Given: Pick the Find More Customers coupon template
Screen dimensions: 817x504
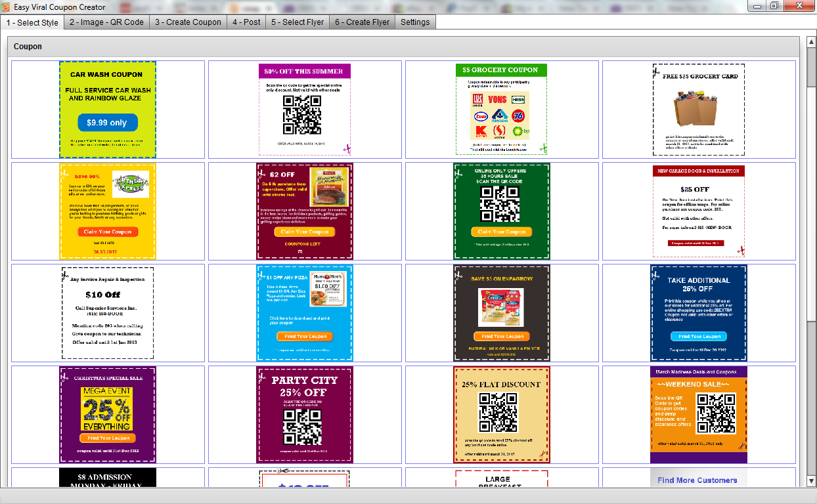Looking at the screenshot, I should pyautogui.click(x=699, y=478).
